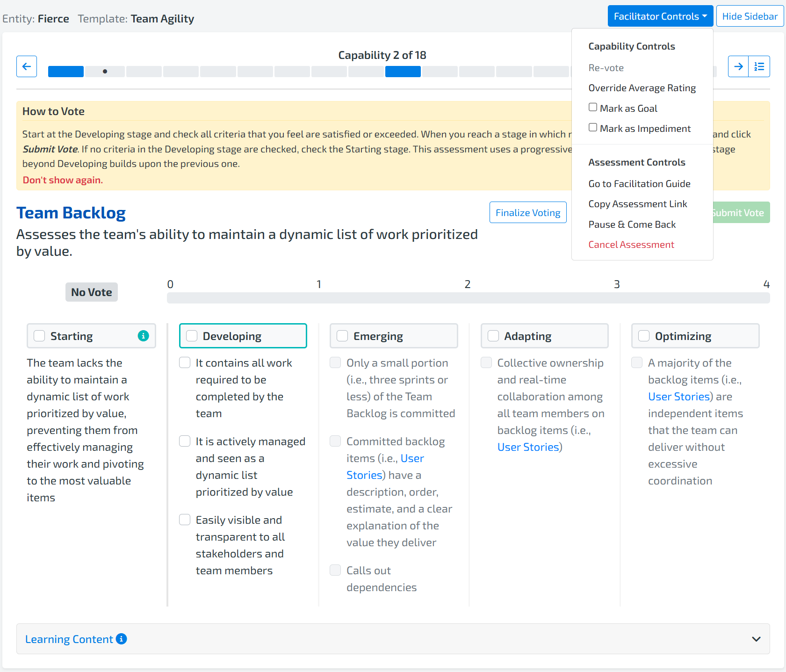Click Finalize Voting button
786x672 pixels.
point(528,212)
